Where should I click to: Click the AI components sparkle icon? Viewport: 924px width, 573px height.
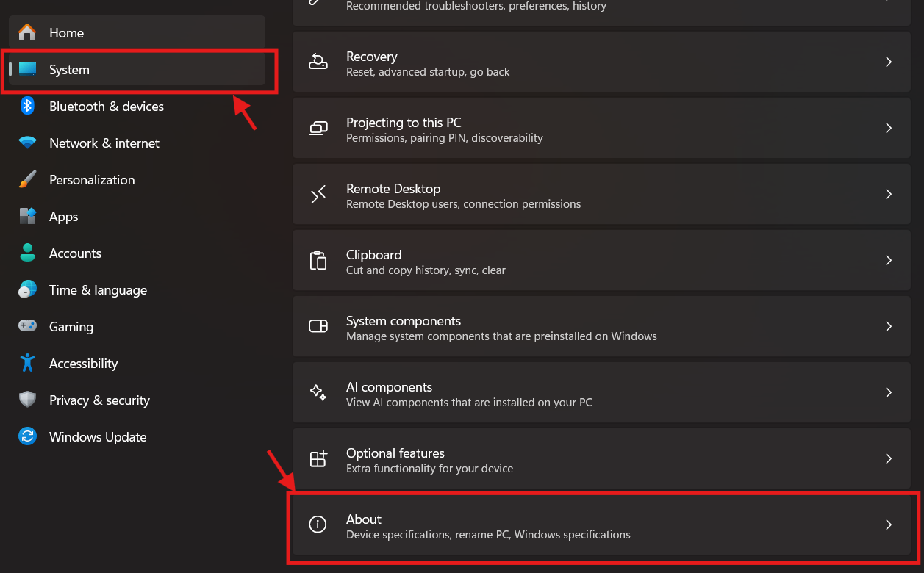318,393
